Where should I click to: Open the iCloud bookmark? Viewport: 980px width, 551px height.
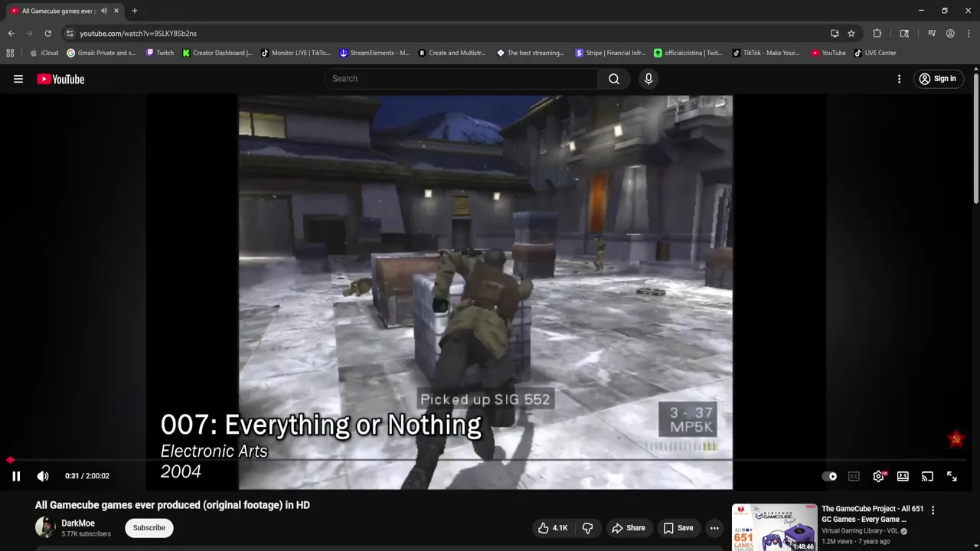[x=44, y=53]
